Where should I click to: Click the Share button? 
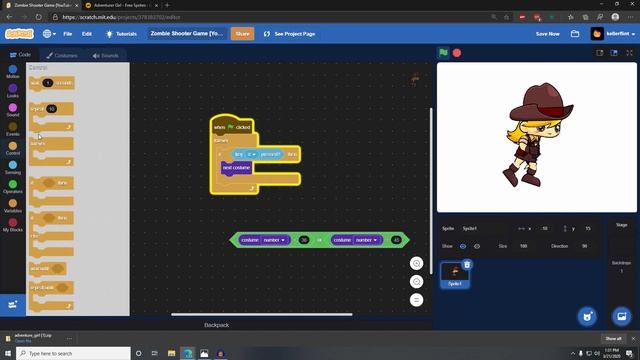point(242,33)
